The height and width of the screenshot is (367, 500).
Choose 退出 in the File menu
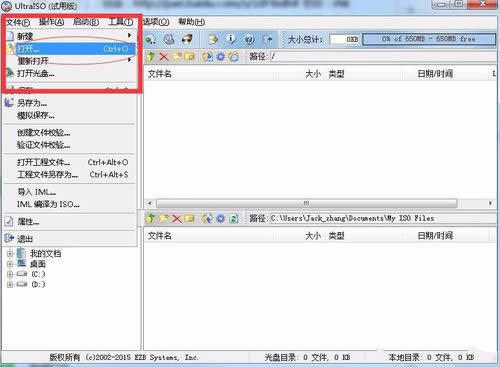[x=70, y=239]
